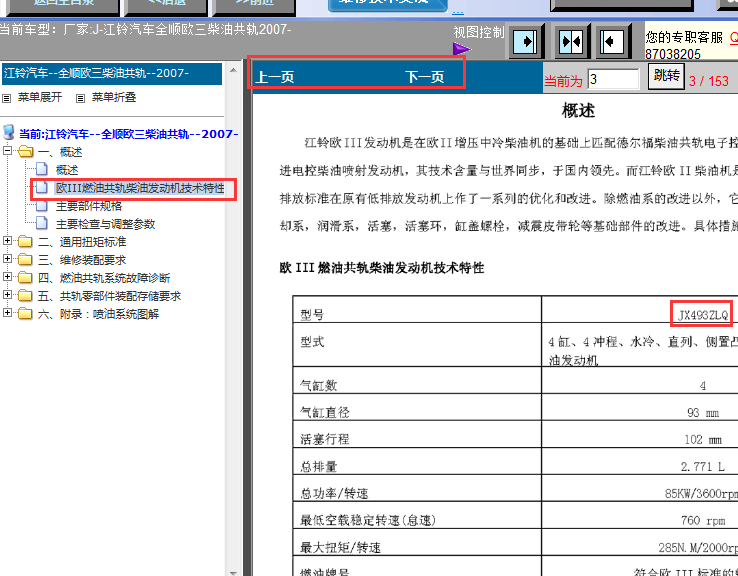Collapse the 一、概述 tree node
The image size is (738, 576).
(x=7, y=151)
